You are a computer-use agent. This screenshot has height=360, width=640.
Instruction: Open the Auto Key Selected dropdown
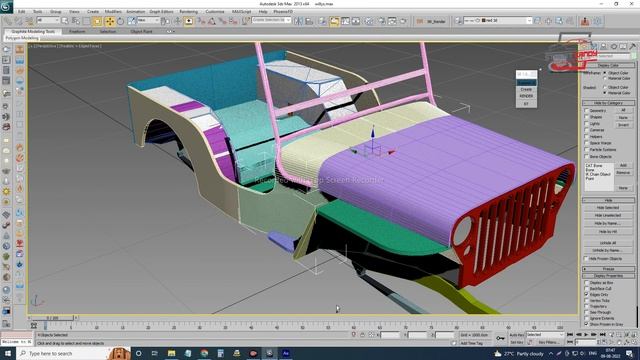[544, 335]
